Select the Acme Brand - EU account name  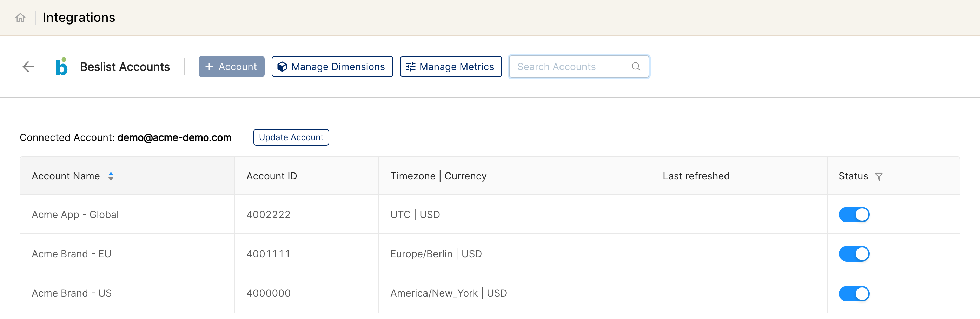coord(71,254)
